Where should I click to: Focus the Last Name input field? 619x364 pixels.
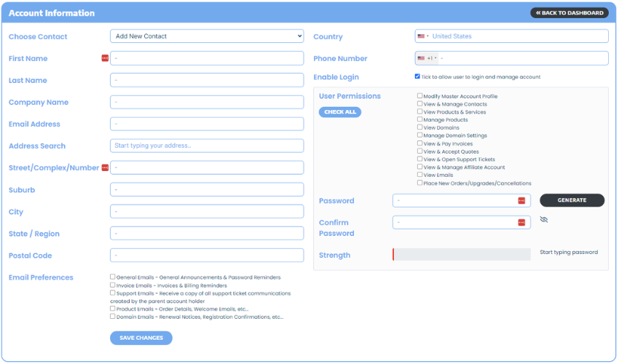coord(208,80)
